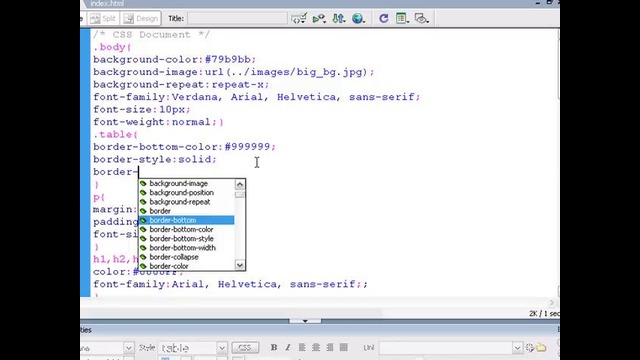Refresh Design view with circular arrow icon

pos(384,19)
